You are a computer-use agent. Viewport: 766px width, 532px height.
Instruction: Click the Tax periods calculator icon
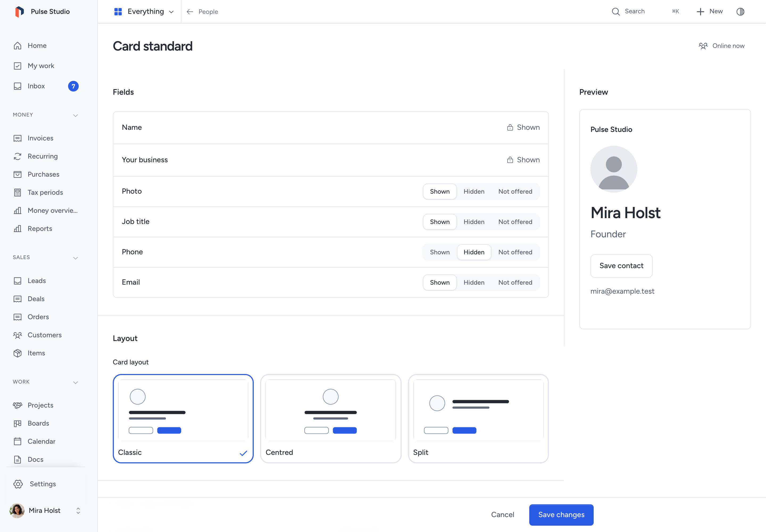pos(18,193)
